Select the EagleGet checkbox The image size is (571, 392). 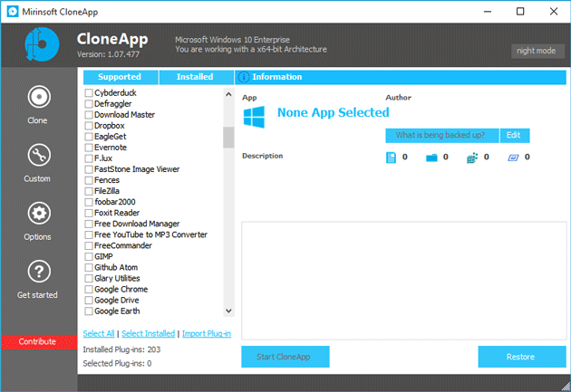click(89, 137)
